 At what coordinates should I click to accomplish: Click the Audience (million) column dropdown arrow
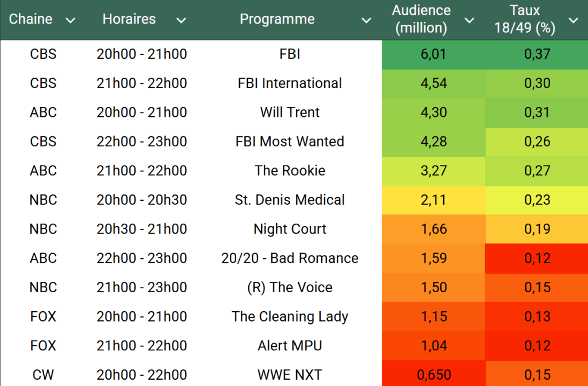coord(470,21)
